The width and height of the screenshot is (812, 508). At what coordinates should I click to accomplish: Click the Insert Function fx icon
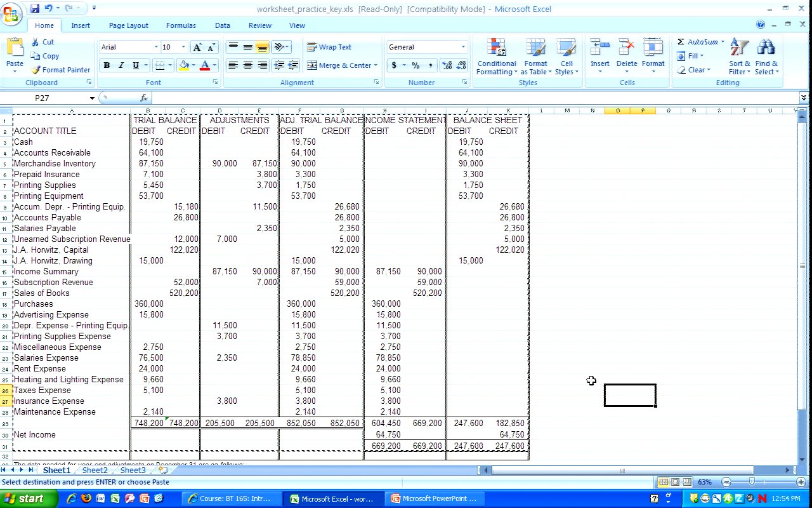(144, 98)
